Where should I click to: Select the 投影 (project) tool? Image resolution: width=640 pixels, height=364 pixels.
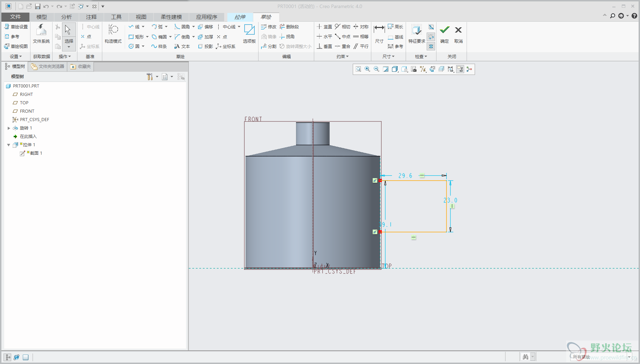205,46
